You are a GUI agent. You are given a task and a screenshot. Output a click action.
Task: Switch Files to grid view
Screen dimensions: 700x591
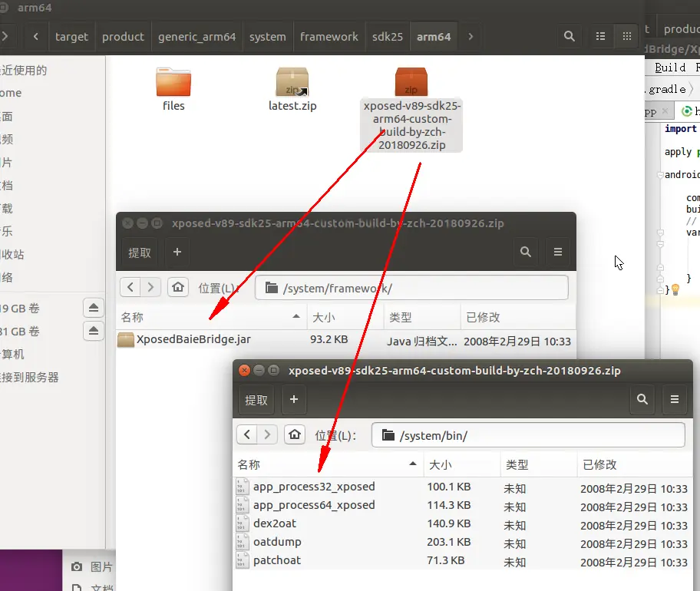[627, 36]
